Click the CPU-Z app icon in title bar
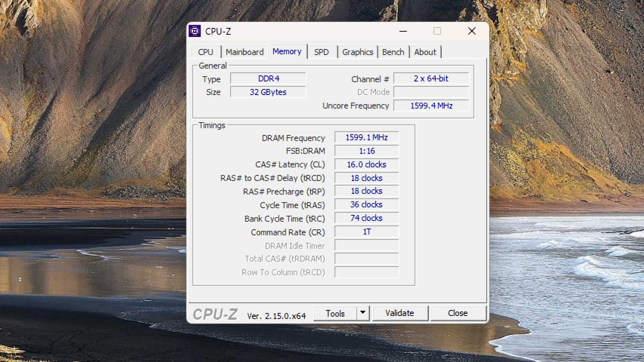The image size is (644, 362). point(195,31)
